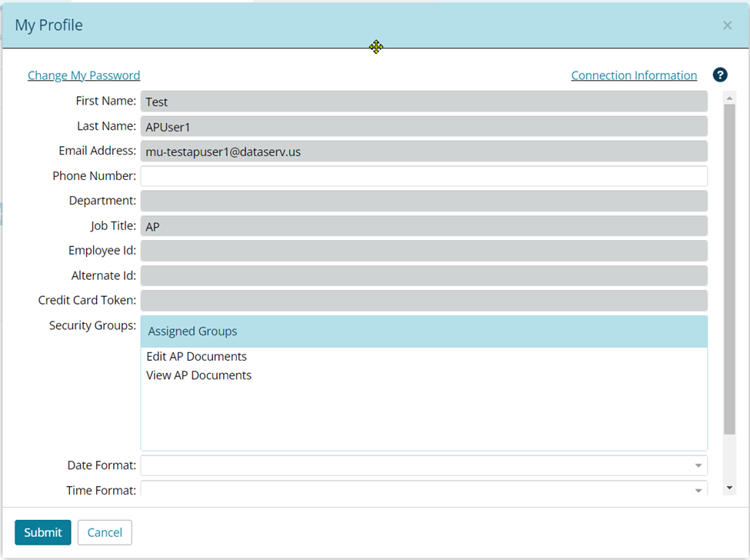Click the scrollbar down arrow
The image size is (750, 560).
pos(729,488)
